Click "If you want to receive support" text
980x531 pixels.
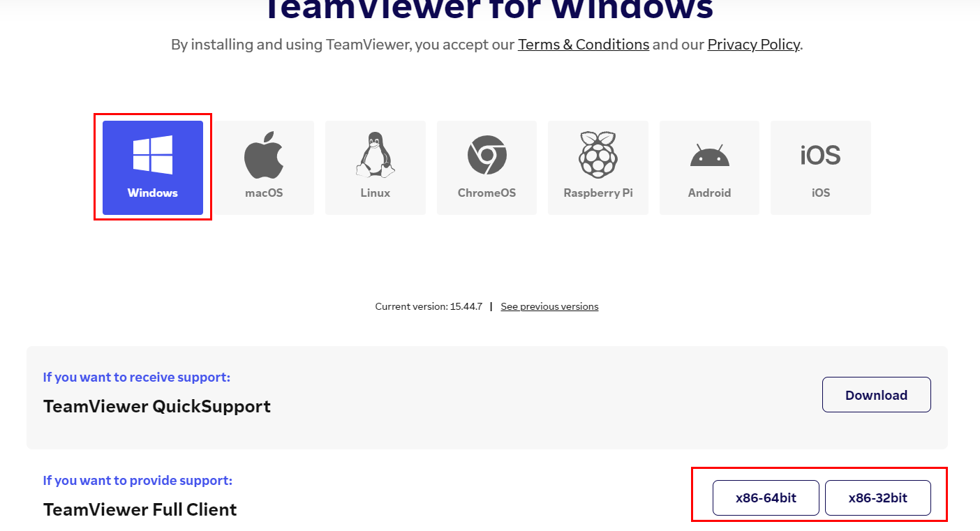pyautogui.click(x=137, y=377)
